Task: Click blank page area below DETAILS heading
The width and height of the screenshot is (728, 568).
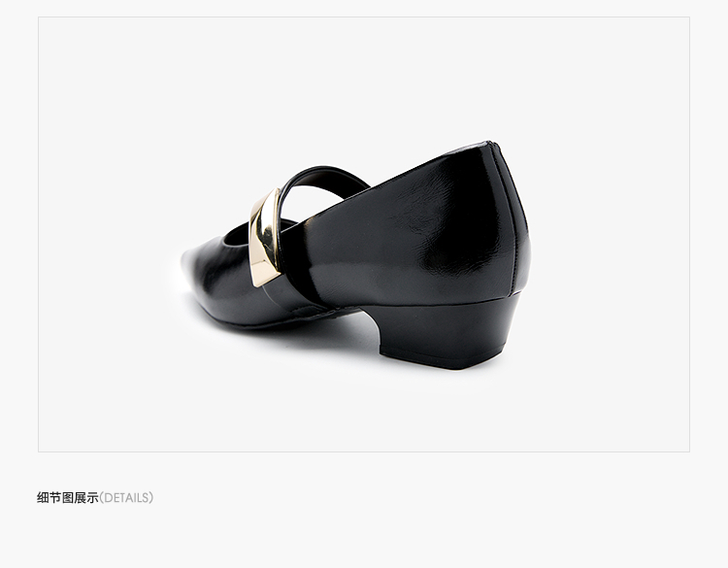Action: (364, 539)
